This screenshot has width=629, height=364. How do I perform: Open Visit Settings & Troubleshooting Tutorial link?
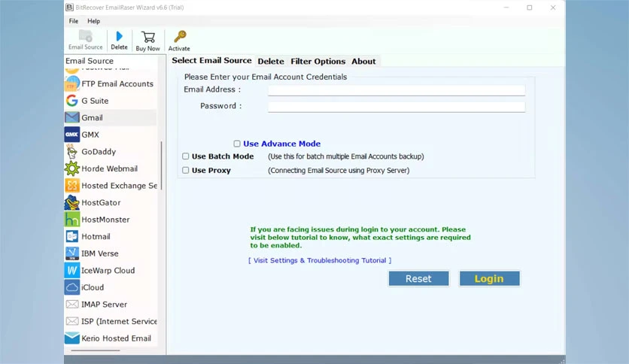[x=320, y=260]
